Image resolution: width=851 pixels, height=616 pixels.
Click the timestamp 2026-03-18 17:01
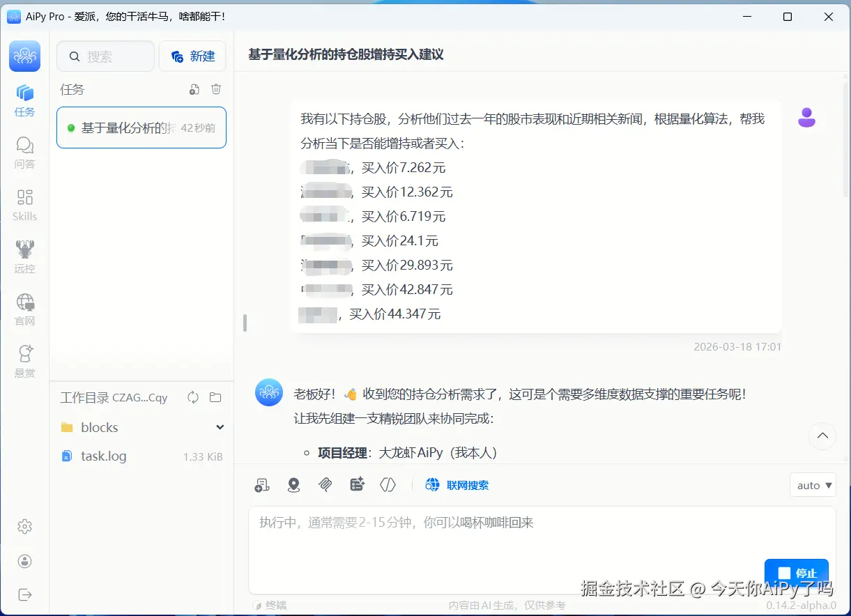tap(737, 346)
